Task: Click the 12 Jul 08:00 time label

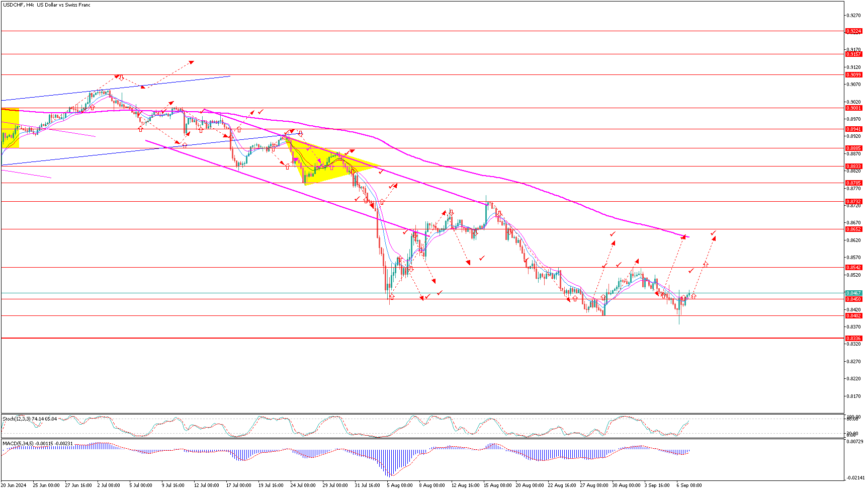Action: point(207,485)
